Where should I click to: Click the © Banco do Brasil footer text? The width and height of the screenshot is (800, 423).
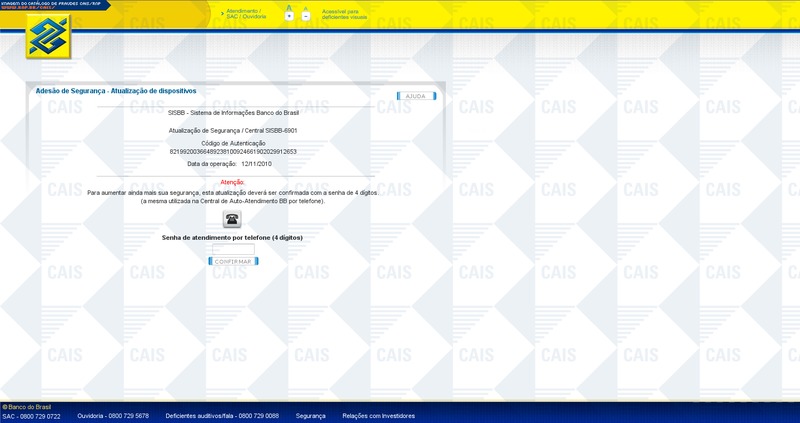(27, 406)
